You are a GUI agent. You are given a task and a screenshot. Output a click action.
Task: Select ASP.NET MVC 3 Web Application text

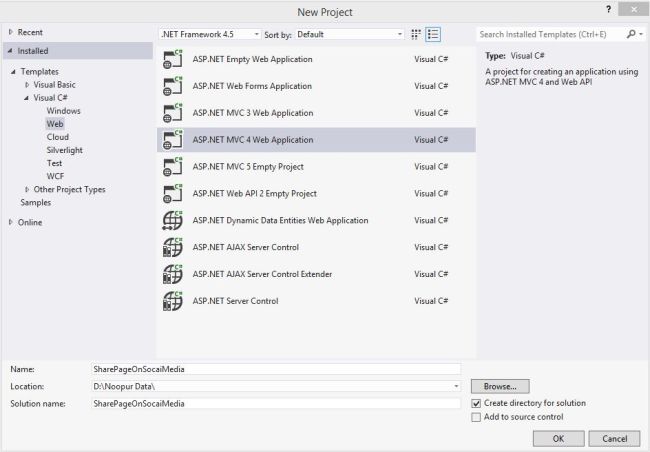tap(253, 113)
